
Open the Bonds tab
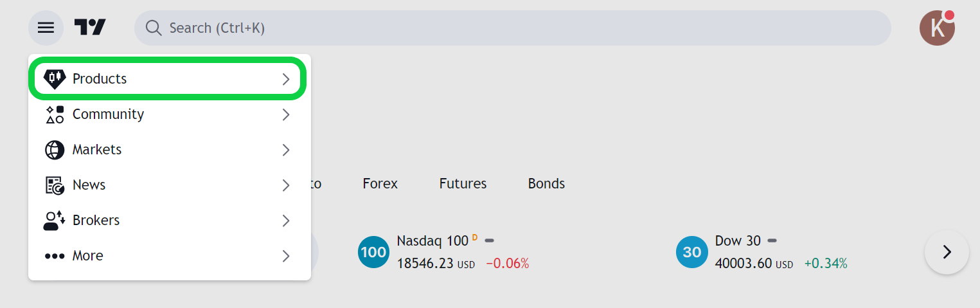coord(546,184)
